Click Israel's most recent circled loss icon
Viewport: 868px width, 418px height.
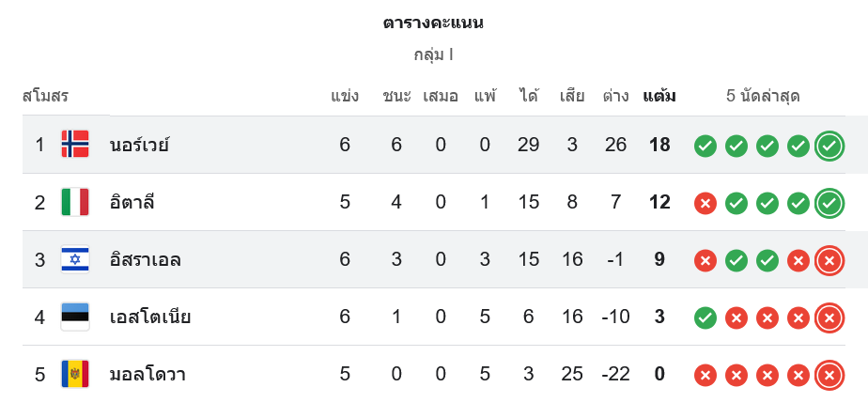click(829, 260)
